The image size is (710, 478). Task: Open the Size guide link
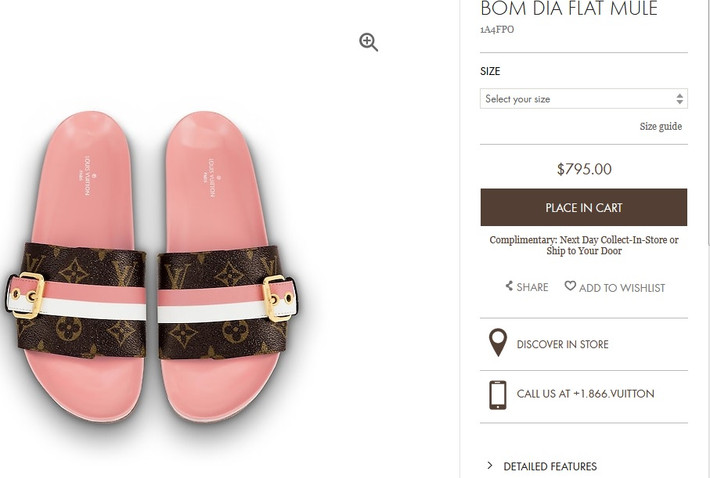[x=660, y=127]
